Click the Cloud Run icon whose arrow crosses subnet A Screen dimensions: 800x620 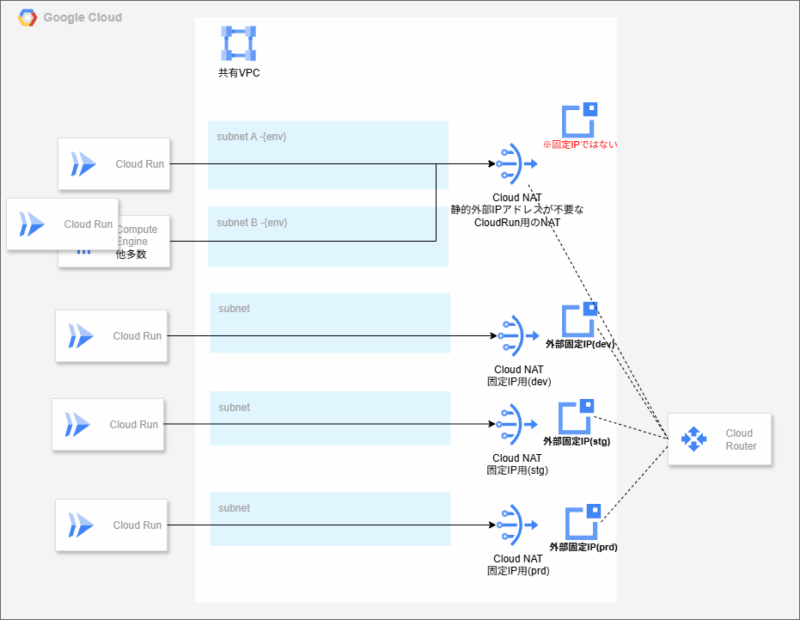pyautogui.click(x=83, y=164)
